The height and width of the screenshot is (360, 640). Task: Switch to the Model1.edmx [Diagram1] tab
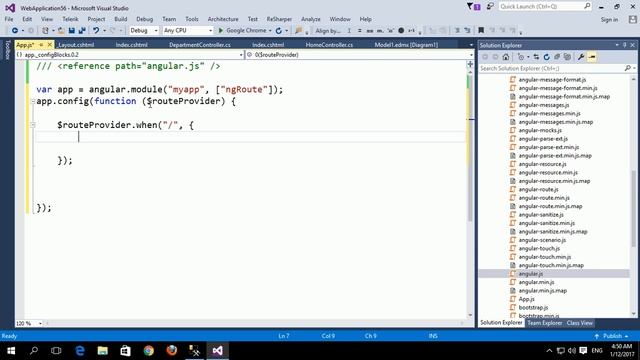[x=406, y=45]
